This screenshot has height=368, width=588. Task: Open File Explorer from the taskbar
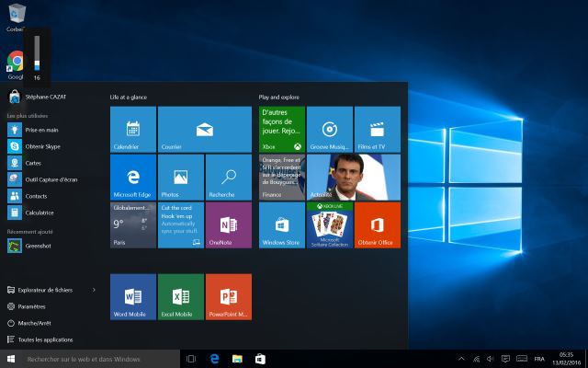click(x=237, y=359)
